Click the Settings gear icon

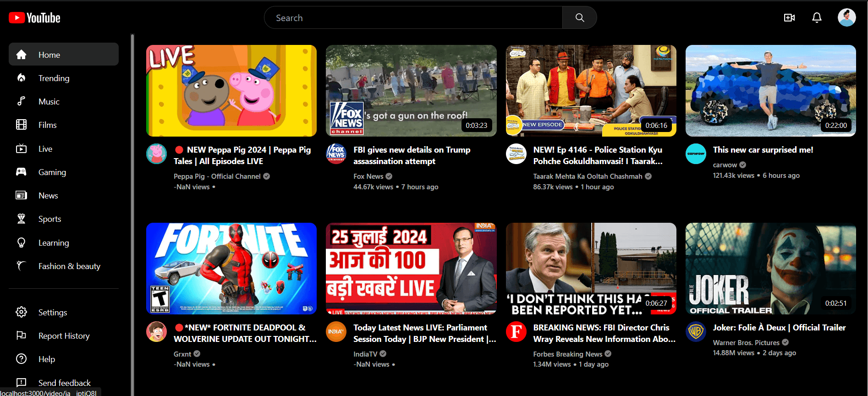[x=21, y=312]
